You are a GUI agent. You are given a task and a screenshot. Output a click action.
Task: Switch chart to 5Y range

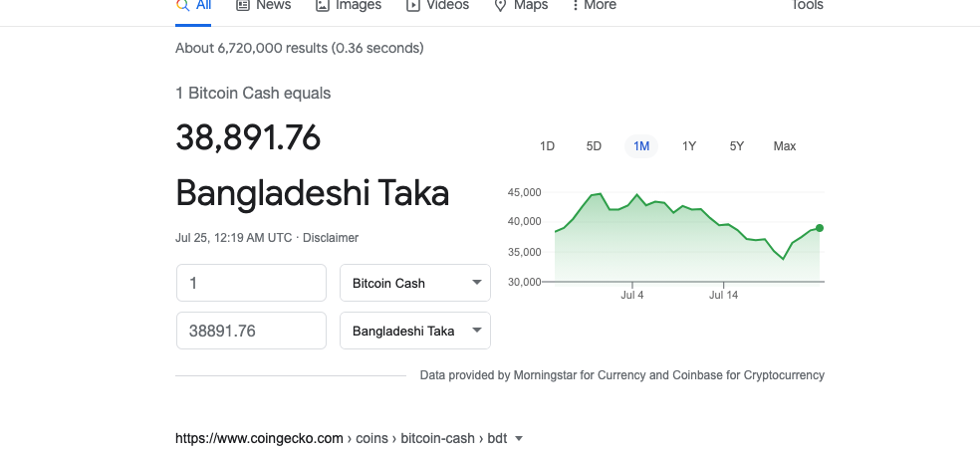coord(736,146)
